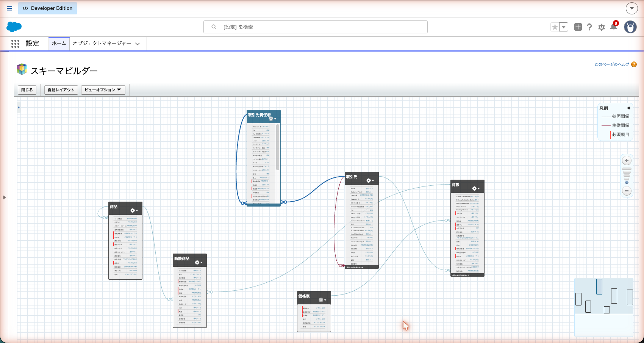Click the スキーマビルダー cube icon

click(22, 69)
